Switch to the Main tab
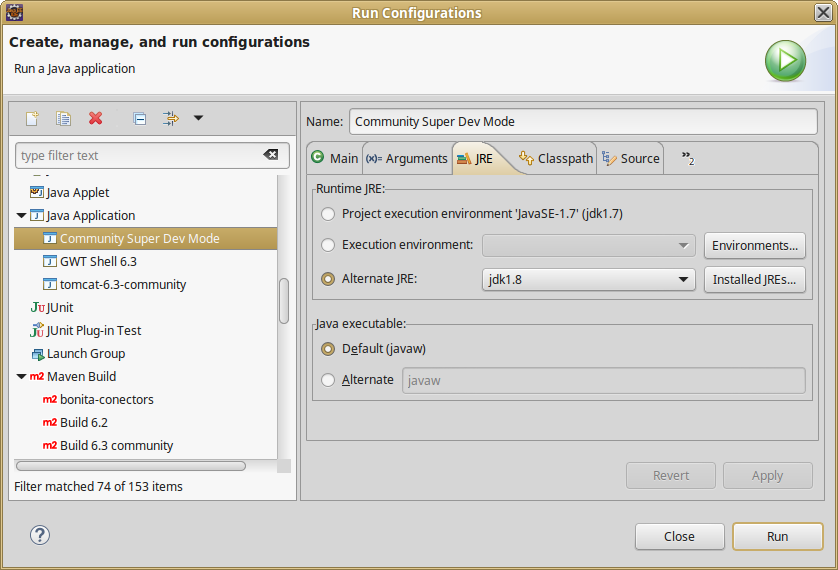The height and width of the screenshot is (570, 838). coord(335,159)
